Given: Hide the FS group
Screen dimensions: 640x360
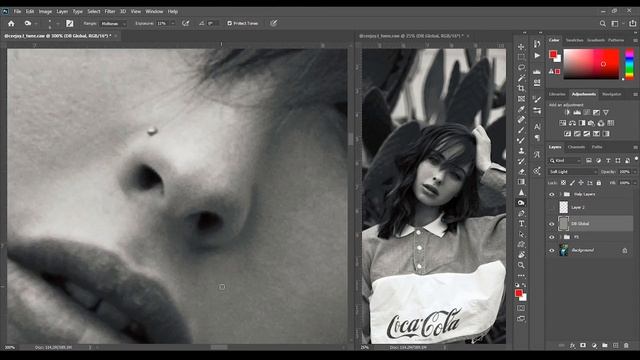Looking at the screenshot, I should (x=552, y=237).
